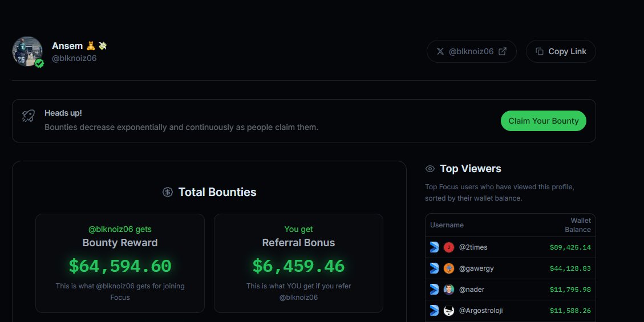Click the eye icon beside Top Viewers

coord(430,169)
